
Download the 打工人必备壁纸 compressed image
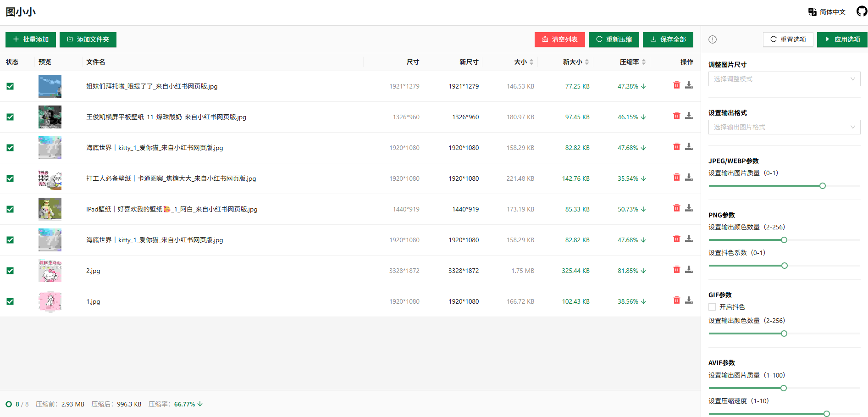(689, 178)
